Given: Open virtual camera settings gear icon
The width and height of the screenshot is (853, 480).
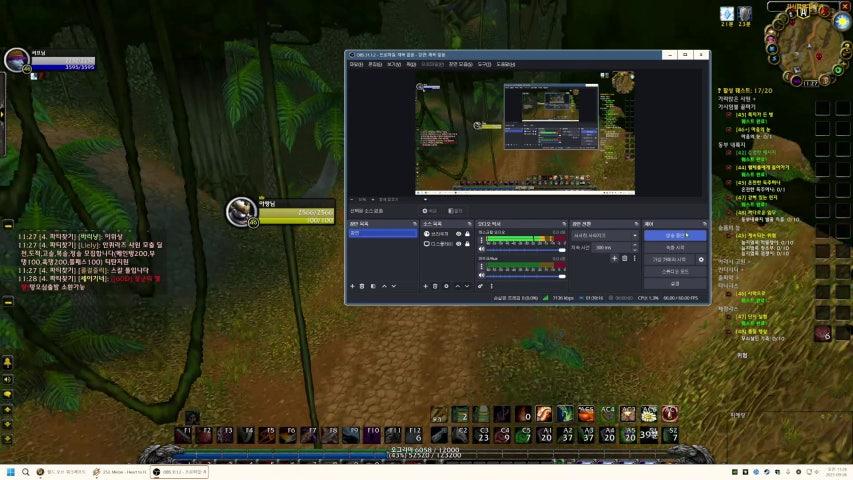Looking at the screenshot, I should point(701,260).
